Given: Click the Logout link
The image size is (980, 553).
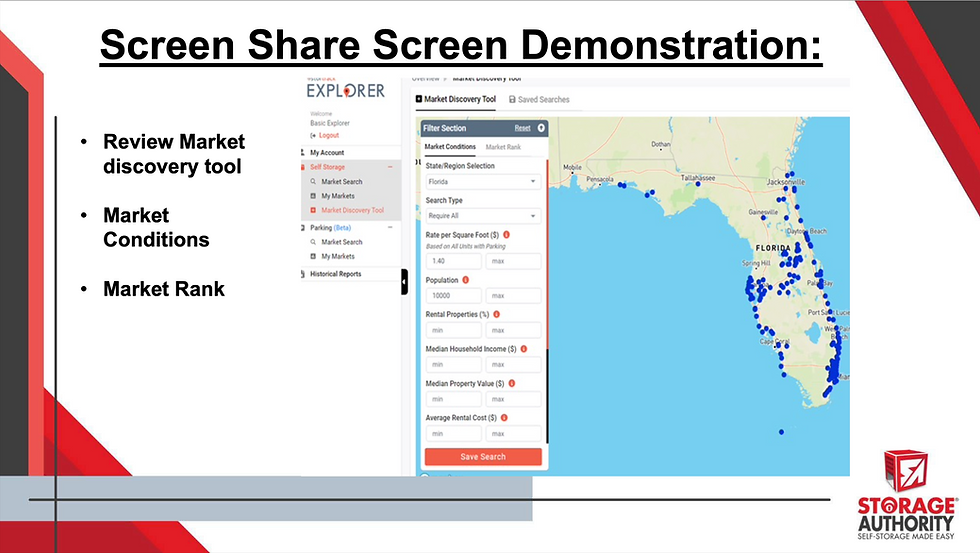Looking at the screenshot, I should (x=329, y=135).
